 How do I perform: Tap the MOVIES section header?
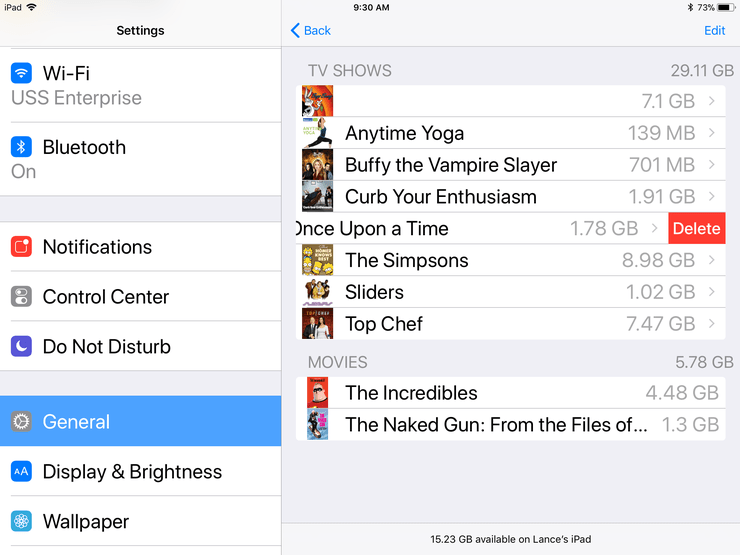[337, 362]
